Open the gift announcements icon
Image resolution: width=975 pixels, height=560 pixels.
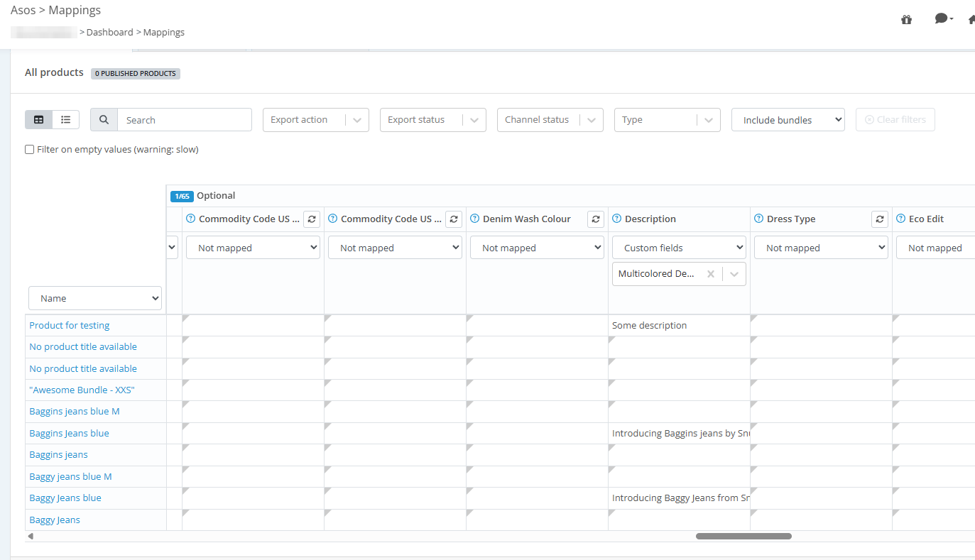tap(906, 19)
